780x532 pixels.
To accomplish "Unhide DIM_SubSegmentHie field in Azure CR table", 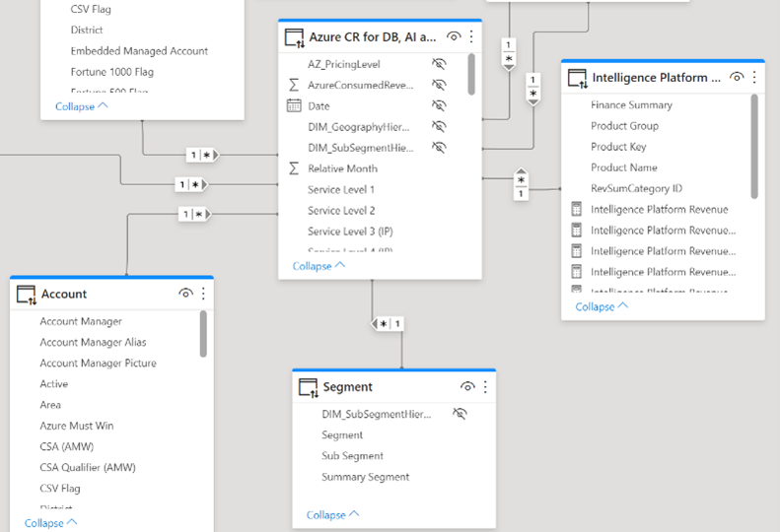I will tap(439, 147).
